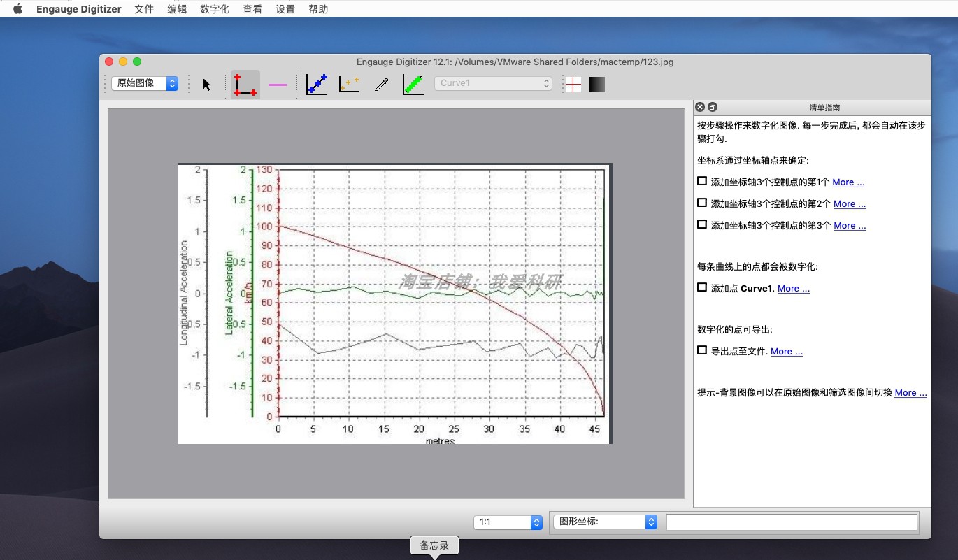Follow More link beside 导出点至文件

tap(787, 352)
